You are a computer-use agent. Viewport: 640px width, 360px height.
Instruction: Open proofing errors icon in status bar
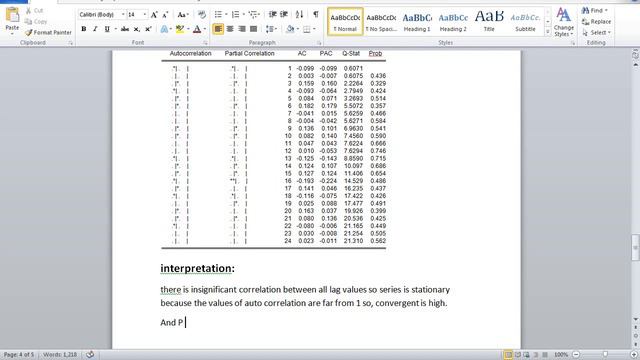90,355
